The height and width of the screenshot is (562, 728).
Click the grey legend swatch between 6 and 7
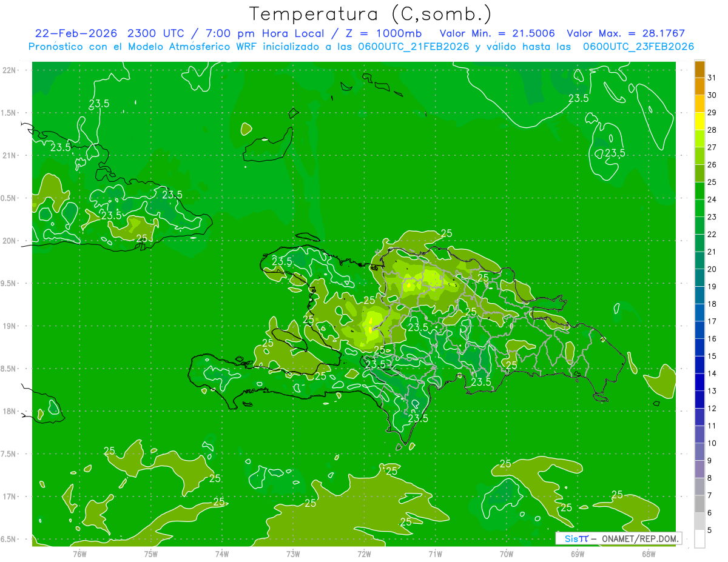pos(699,504)
